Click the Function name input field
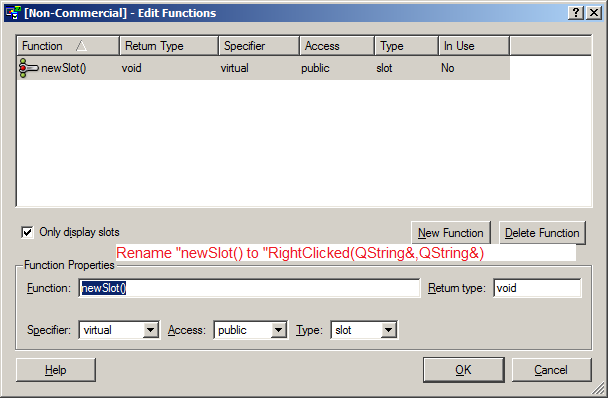The height and width of the screenshot is (398, 608). 249,288
